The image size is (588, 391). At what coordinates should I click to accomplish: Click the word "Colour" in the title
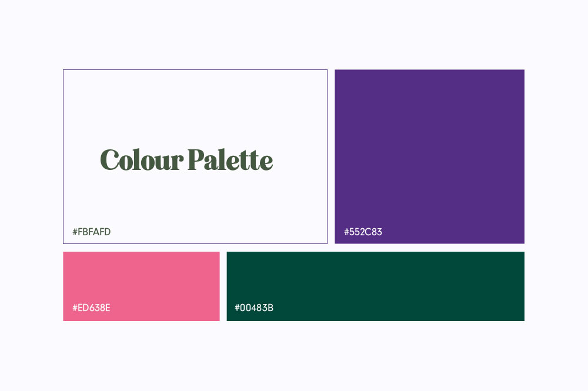pyautogui.click(x=141, y=160)
